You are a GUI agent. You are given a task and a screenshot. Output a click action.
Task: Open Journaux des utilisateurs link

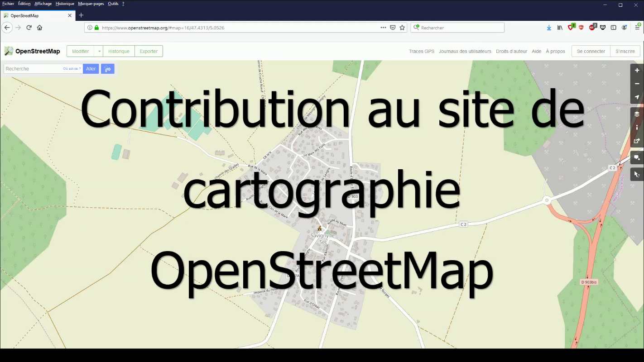tap(465, 51)
